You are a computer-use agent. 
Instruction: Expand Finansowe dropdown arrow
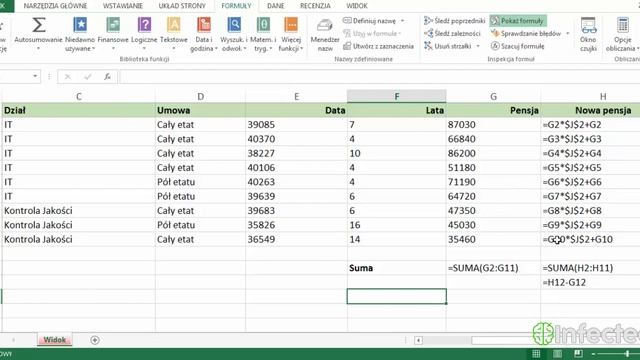(x=113, y=49)
